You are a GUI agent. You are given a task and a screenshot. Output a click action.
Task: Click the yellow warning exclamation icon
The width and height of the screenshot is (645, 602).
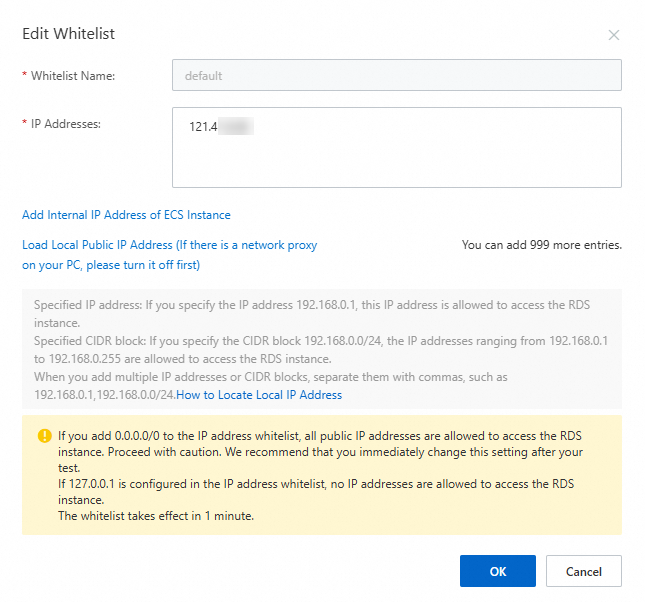click(x=44, y=436)
